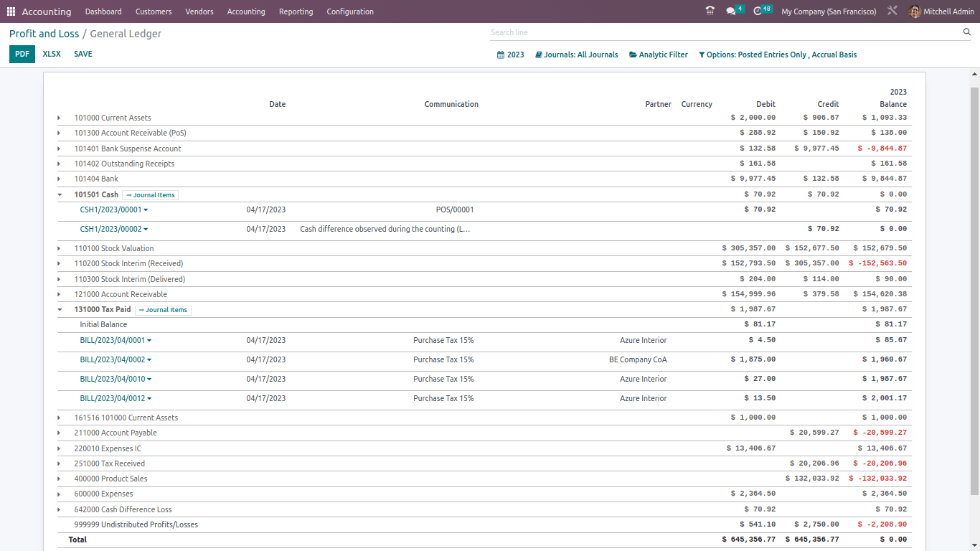Expand 110300 Stock Interim (Delivered)
This screenshot has width=980, height=551.
[59, 279]
